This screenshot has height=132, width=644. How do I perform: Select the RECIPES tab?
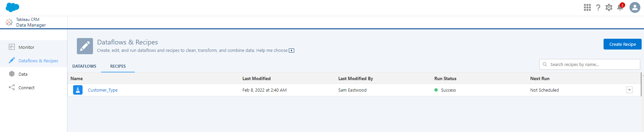coord(118,66)
